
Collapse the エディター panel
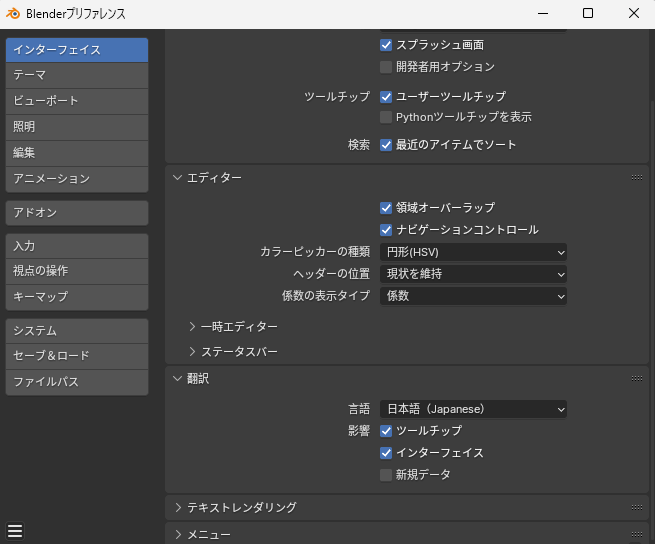tap(178, 178)
